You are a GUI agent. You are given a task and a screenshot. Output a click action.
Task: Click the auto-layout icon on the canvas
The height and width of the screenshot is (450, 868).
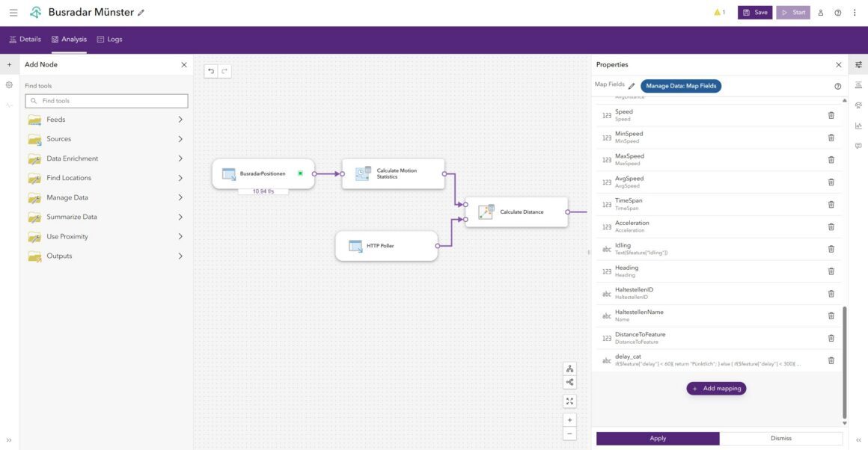click(569, 369)
